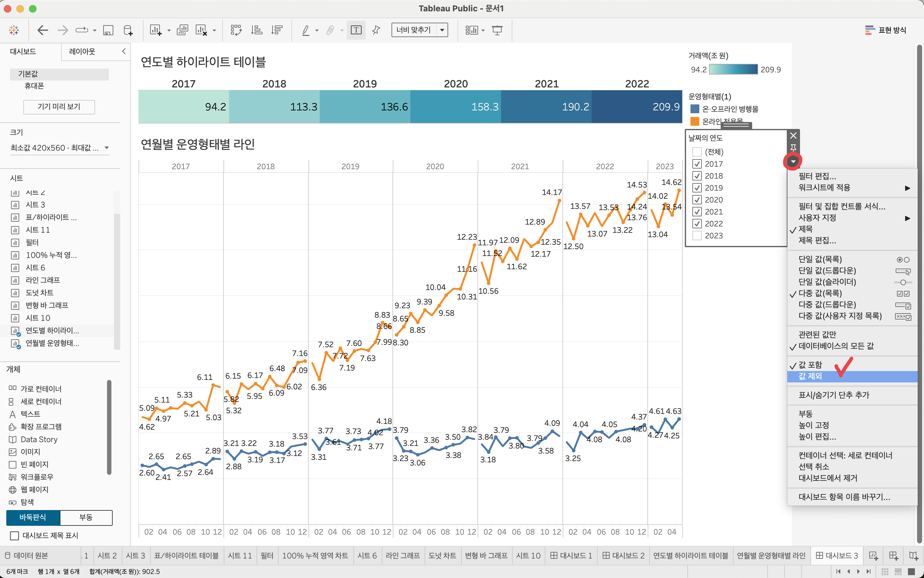Click the 기기 미리 보기 button

coord(59,107)
